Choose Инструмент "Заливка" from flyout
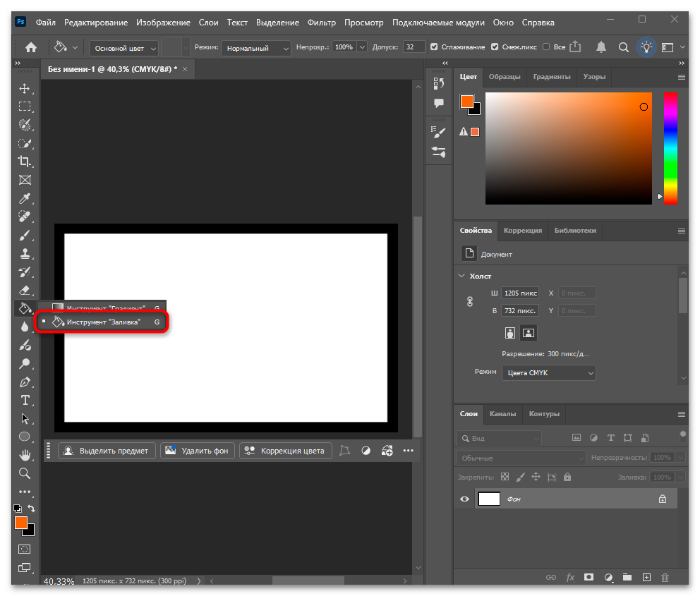This screenshot has width=700, height=596. point(103,322)
